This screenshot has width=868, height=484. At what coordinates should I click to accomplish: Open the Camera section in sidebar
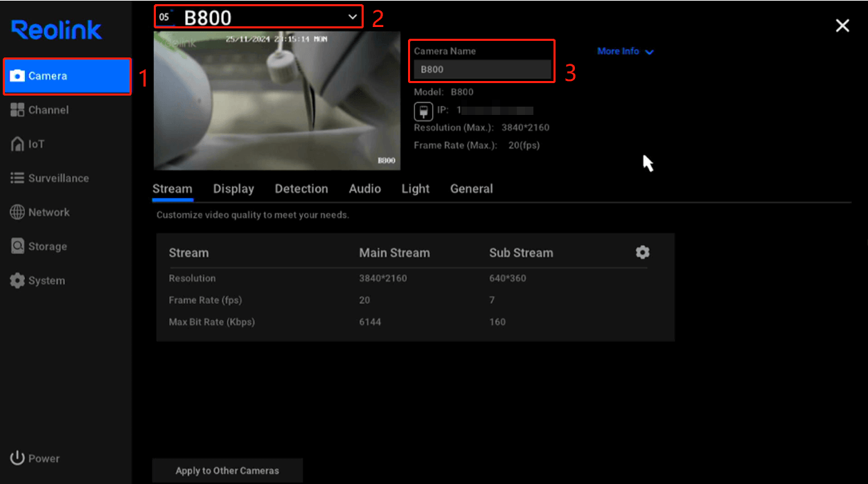tap(67, 76)
